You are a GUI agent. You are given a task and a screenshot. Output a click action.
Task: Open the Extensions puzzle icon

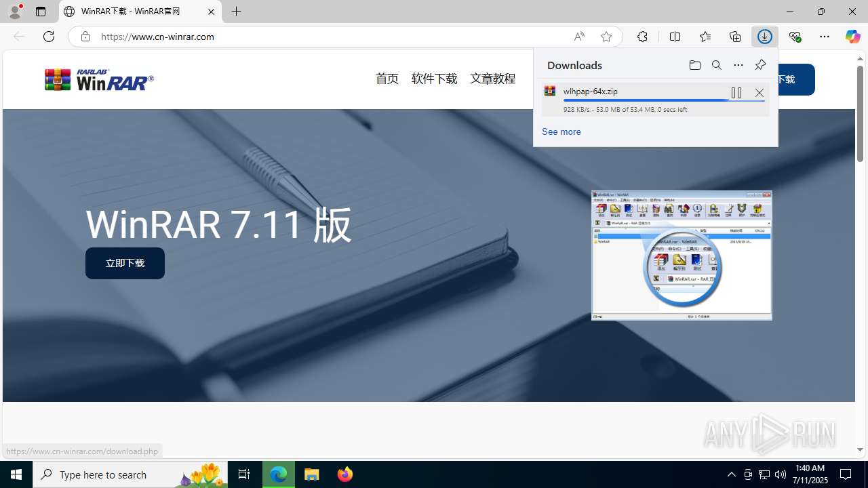pyautogui.click(x=642, y=37)
